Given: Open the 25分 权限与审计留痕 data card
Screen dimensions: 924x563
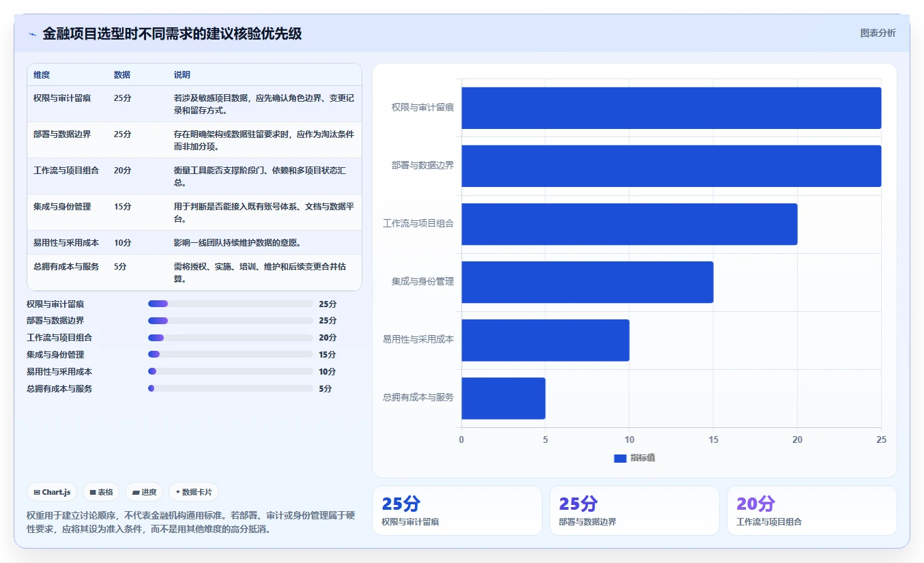Looking at the screenshot, I should tap(457, 510).
